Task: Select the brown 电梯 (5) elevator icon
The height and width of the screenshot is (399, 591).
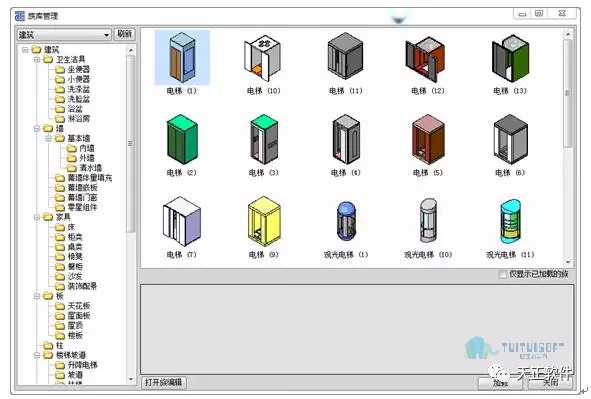Action: [428, 139]
